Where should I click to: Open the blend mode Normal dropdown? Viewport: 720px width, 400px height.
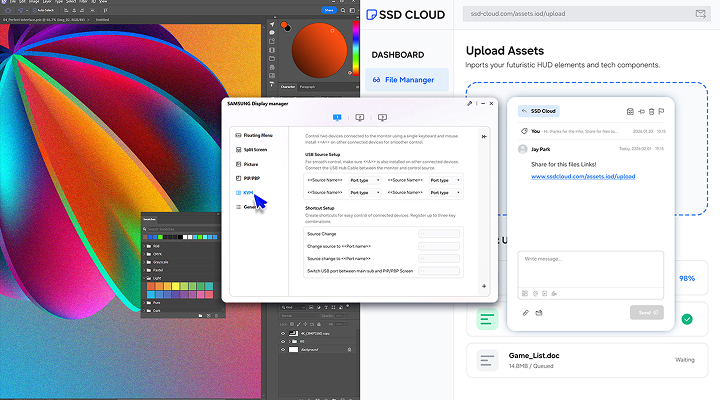pyautogui.click(x=299, y=316)
